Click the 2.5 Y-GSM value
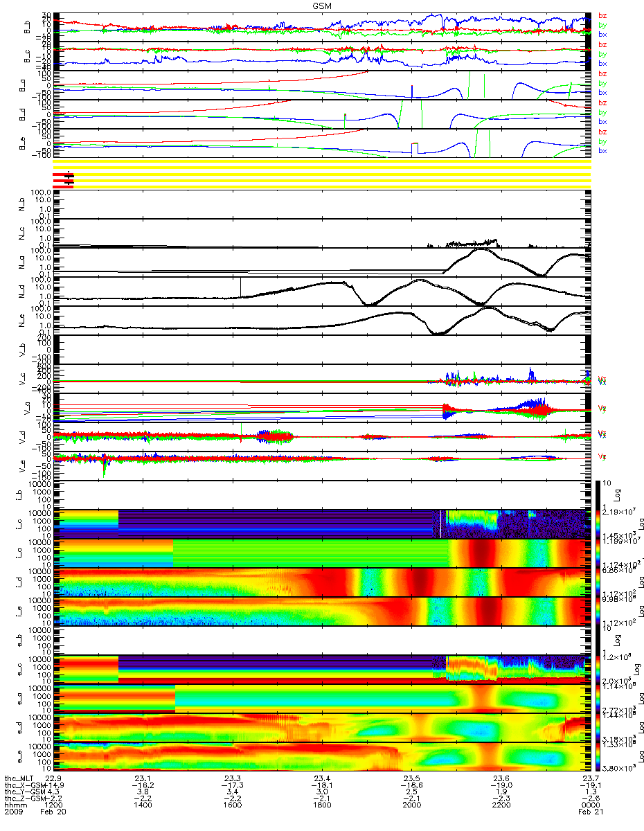This screenshot has height=831, width=644. pos(411,792)
